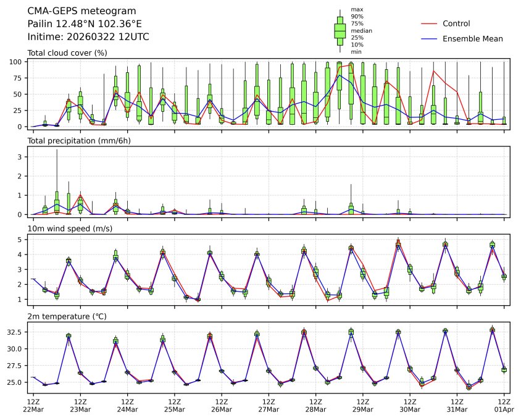Viewport: 521px width, 420px height.
Task: Click the '10m wind speed (m/s)' panel title
Action: [69, 229]
